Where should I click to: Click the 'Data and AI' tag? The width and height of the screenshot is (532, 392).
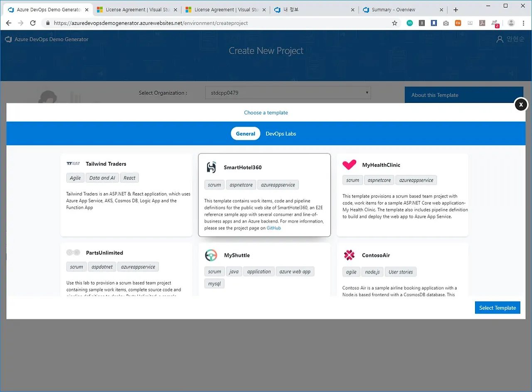(x=102, y=178)
